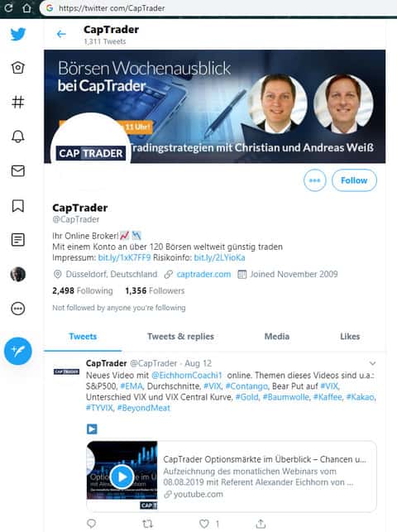Click the compose tweet feather button

tap(18, 351)
